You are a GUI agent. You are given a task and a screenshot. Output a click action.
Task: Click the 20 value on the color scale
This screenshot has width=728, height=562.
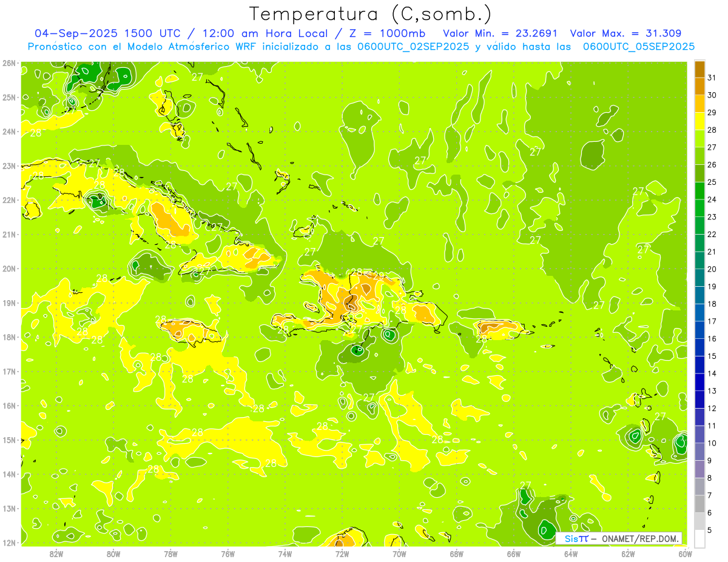pyautogui.click(x=712, y=269)
